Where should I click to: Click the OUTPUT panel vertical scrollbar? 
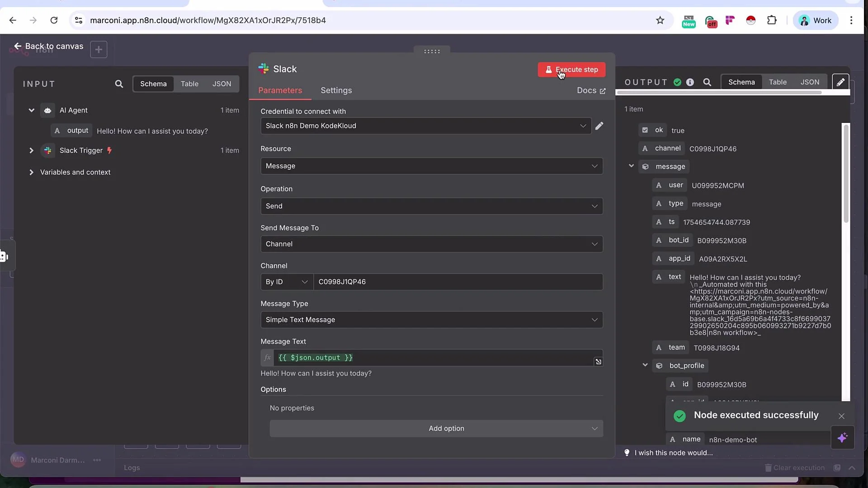tap(846, 173)
